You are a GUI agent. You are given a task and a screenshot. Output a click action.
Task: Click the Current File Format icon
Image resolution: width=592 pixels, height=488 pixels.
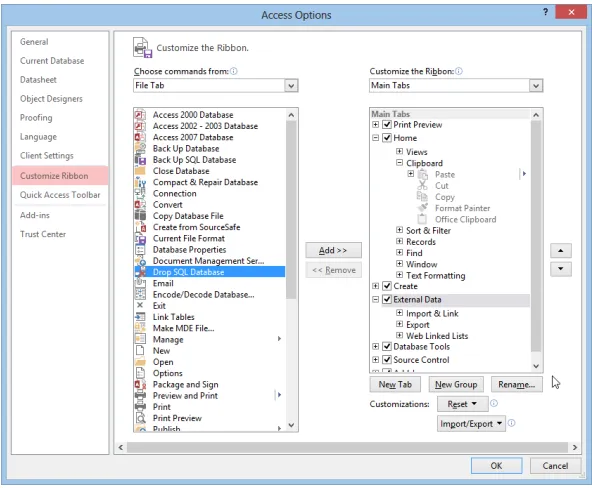point(140,239)
